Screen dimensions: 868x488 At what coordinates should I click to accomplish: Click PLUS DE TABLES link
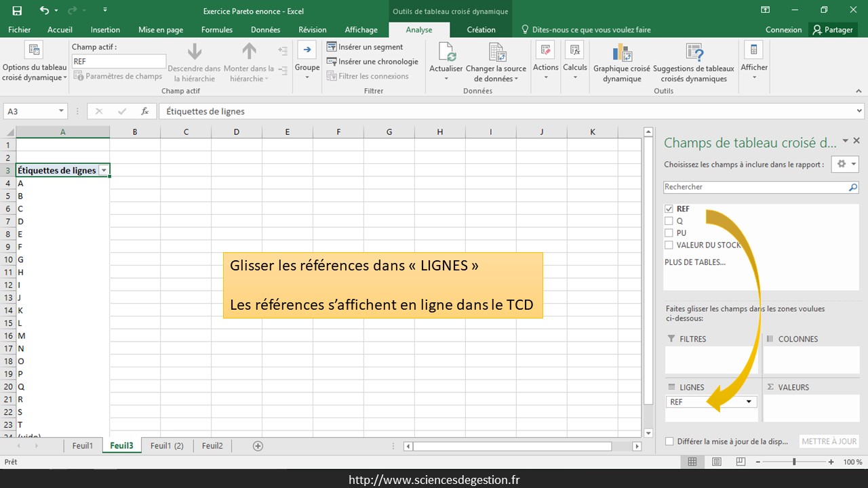(695, 262)
